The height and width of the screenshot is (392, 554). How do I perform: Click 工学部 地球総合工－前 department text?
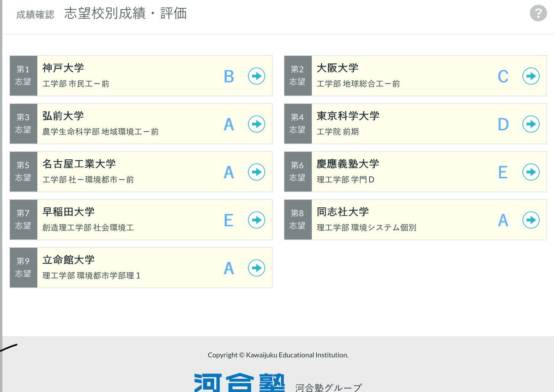click(358, 84)
